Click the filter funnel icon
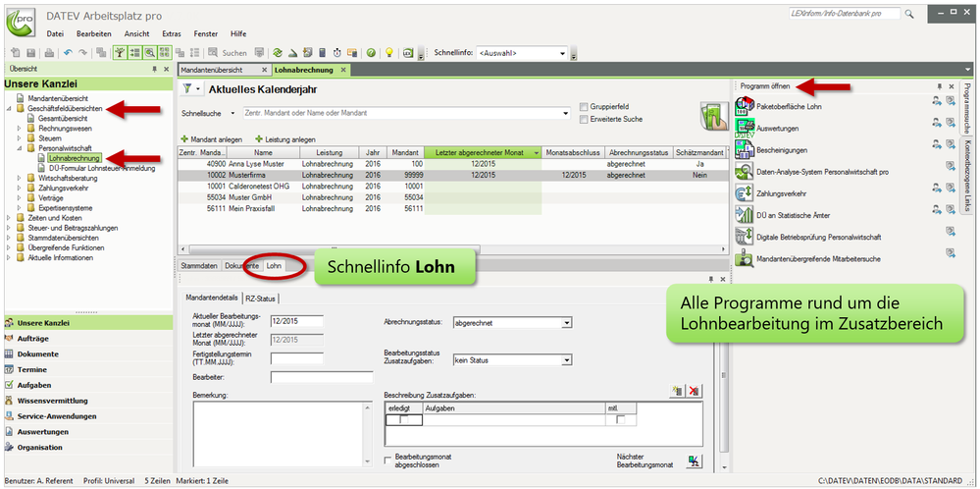 click(186, 89)
